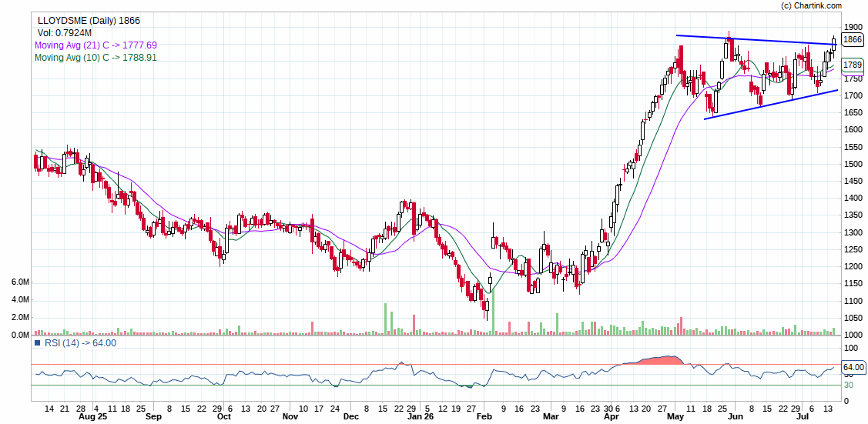The width and height of the screenshot is (868, 424).
Task: Click the Nov month axis label
Action: (x=290, y=416)
